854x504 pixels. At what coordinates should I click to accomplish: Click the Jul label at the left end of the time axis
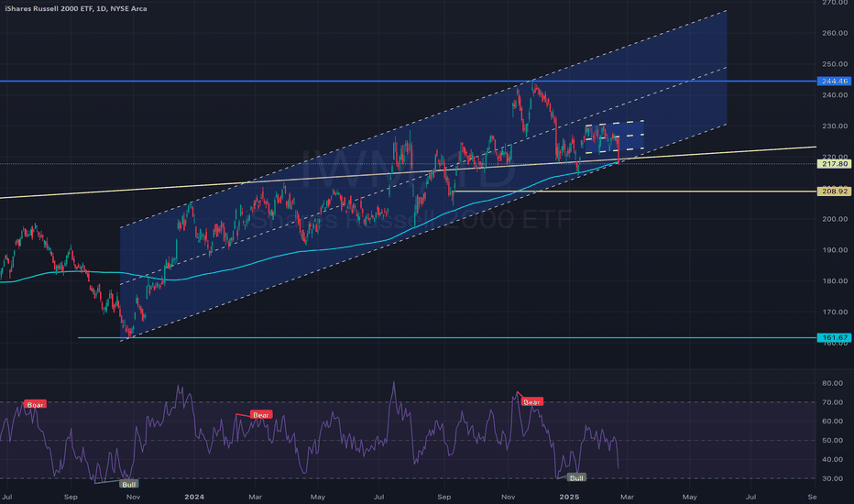click(x=6, y=497)
